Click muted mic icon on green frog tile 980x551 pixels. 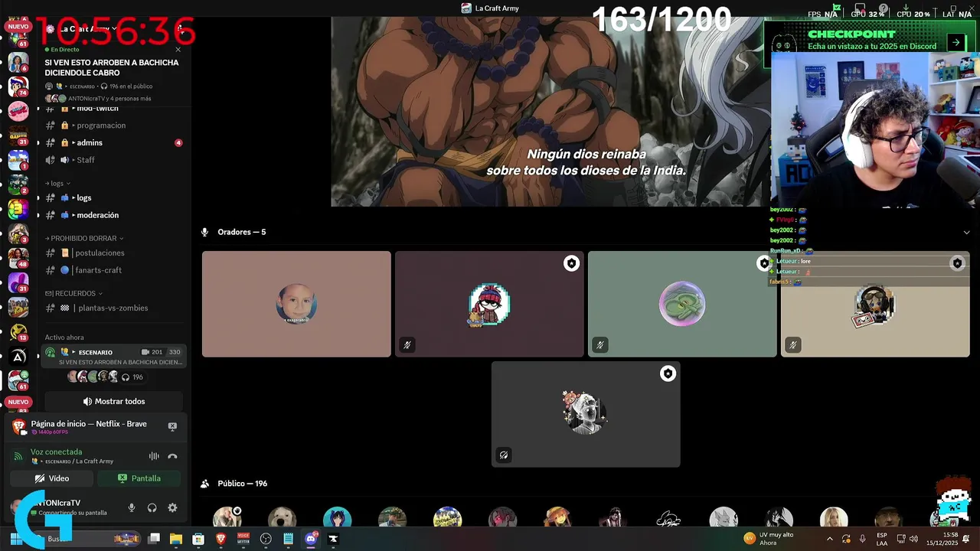[600, 345]
